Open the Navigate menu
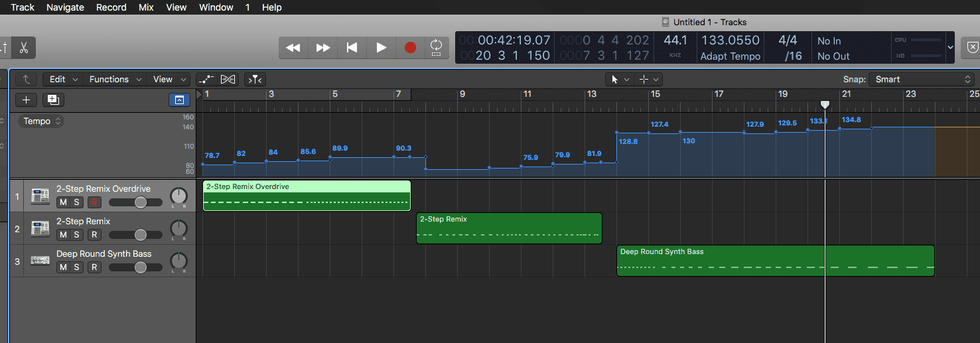Screen dimensions: 980x343 [65, 7]
